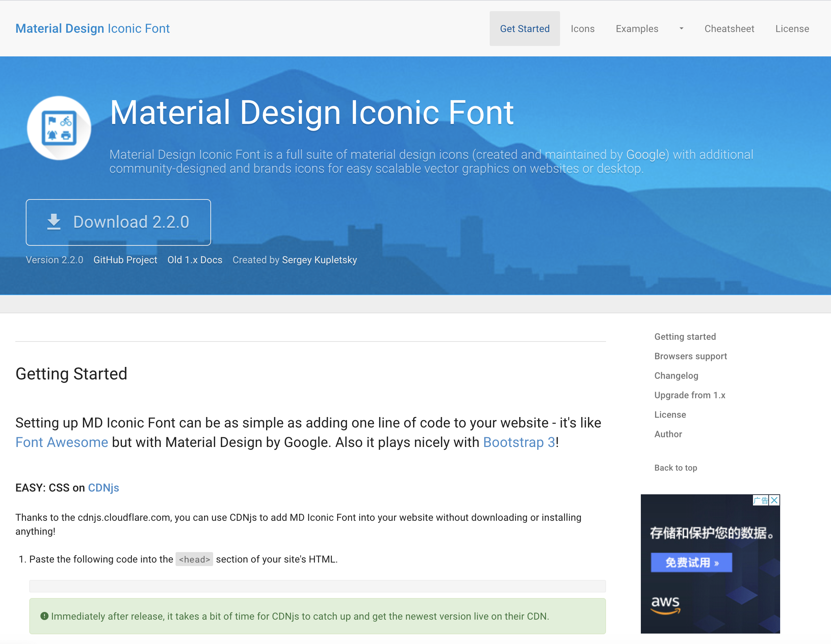Open the Examples menu item
831x644 pixels.
click(x=637, y=29)
